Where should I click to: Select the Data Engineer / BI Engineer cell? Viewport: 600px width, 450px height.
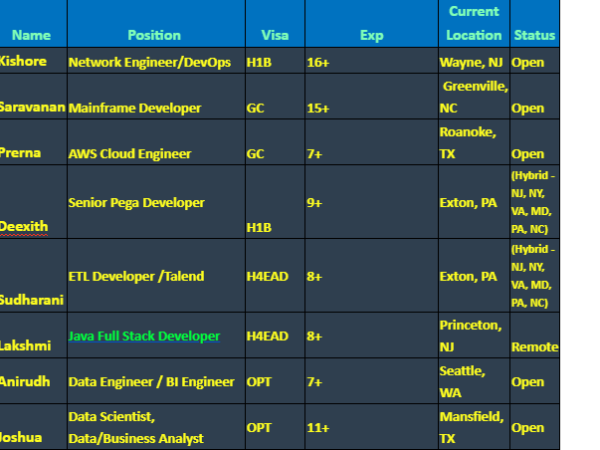156,381
